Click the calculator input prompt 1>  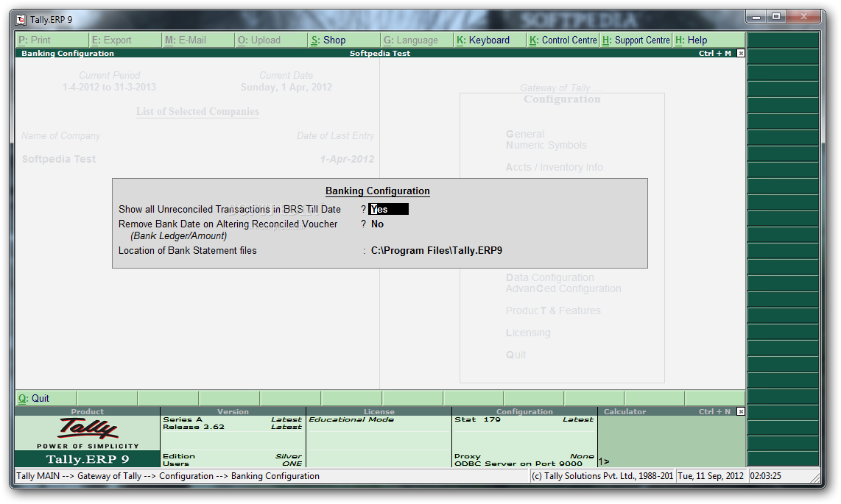[x=604, y=461]
